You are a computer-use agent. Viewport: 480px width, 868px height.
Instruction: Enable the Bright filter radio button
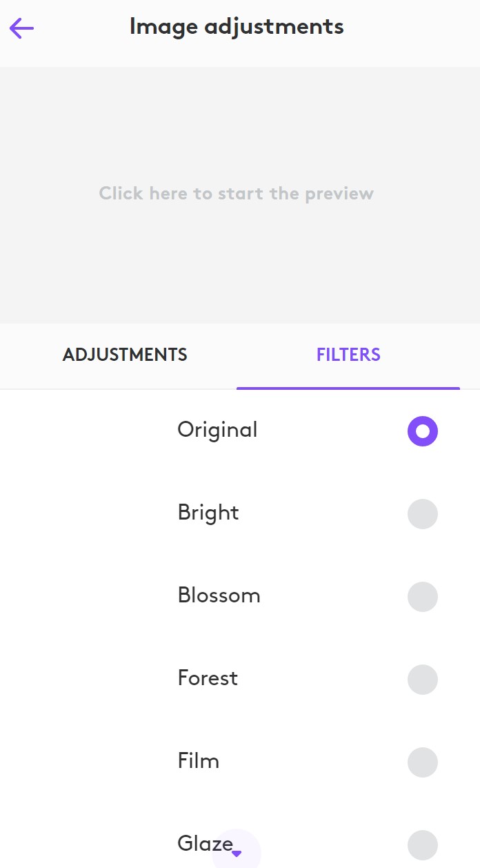tap(423, 514)
